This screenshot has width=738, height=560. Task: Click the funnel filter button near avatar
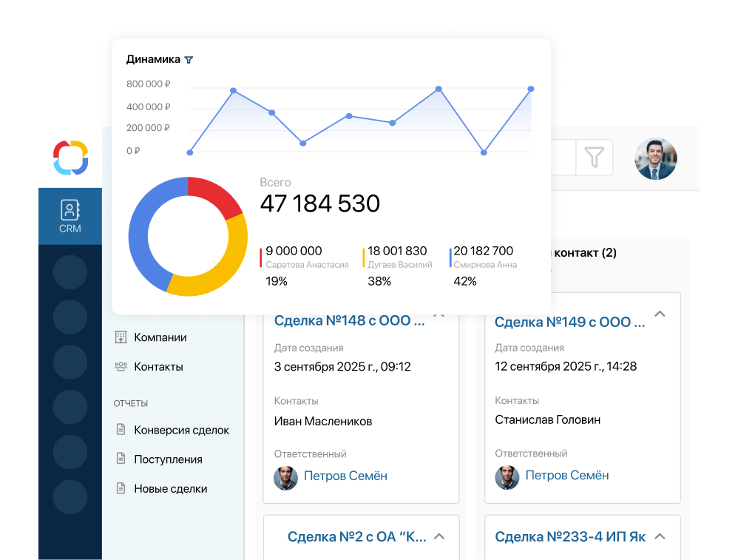coord(594,157)
